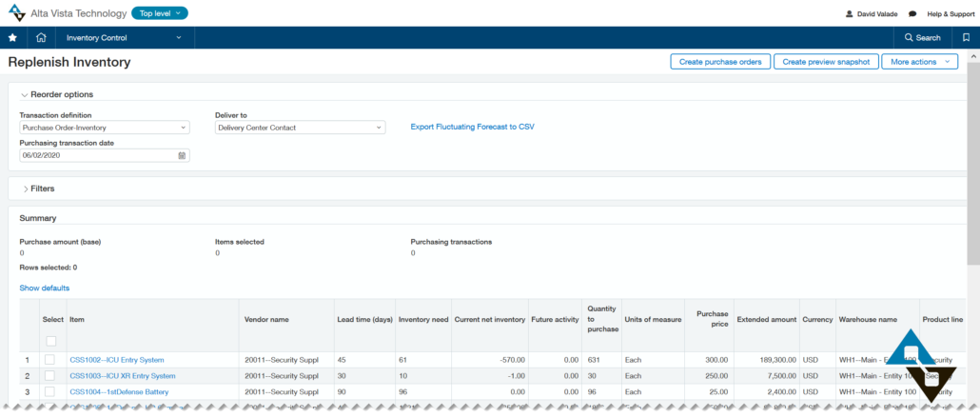
Task: Click the magnifier Search icon
Action: 909,37
